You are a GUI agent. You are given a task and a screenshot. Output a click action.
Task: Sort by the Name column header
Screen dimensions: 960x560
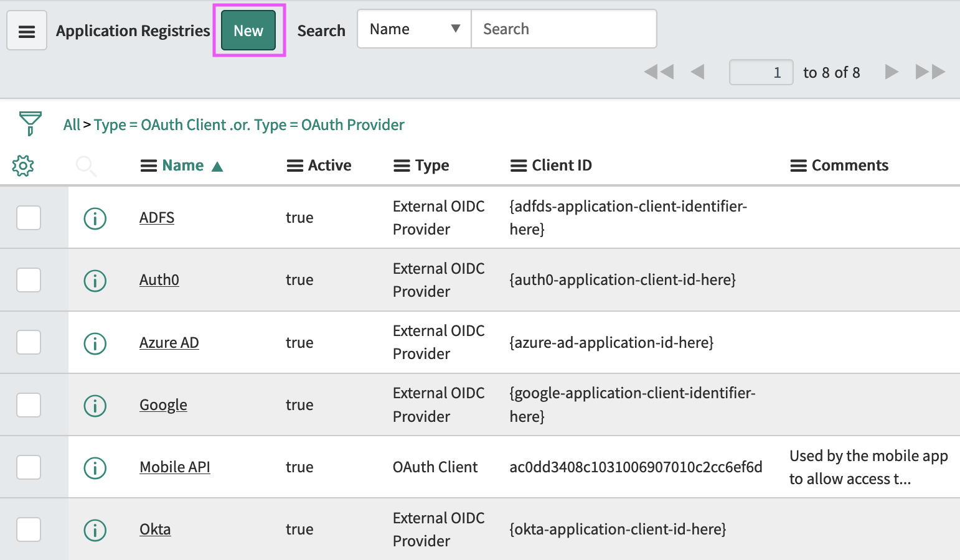coord(182,166)
